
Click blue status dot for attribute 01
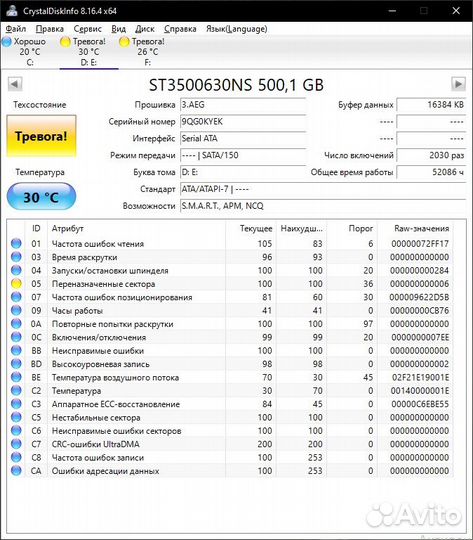point(16,243)
